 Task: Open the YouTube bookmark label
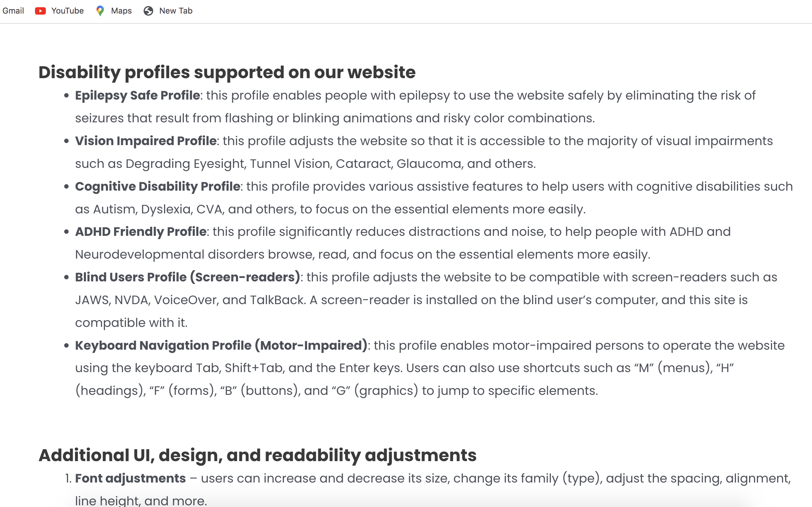pyautogui.click(x=67, y=11)
